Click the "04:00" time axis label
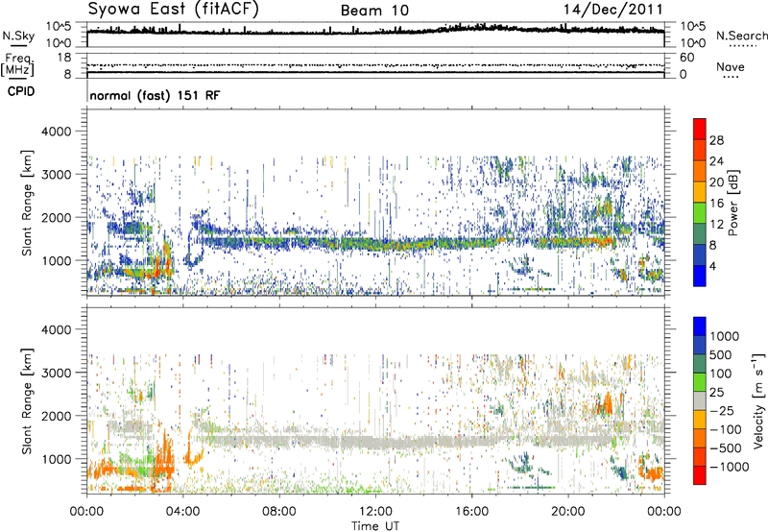This screenshot has height=532, width=768. click(x=182, y=512)
